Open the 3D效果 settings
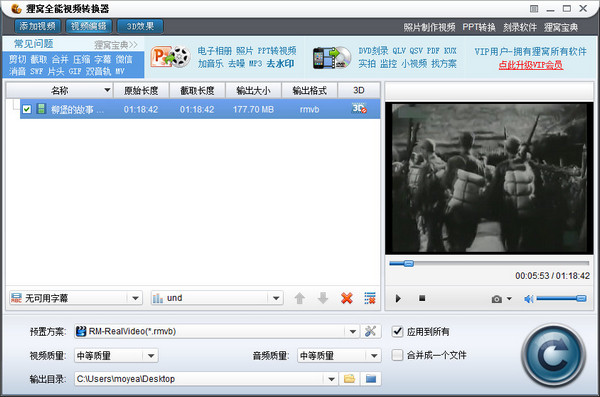The image size is (600, 397). coord(140,26)
